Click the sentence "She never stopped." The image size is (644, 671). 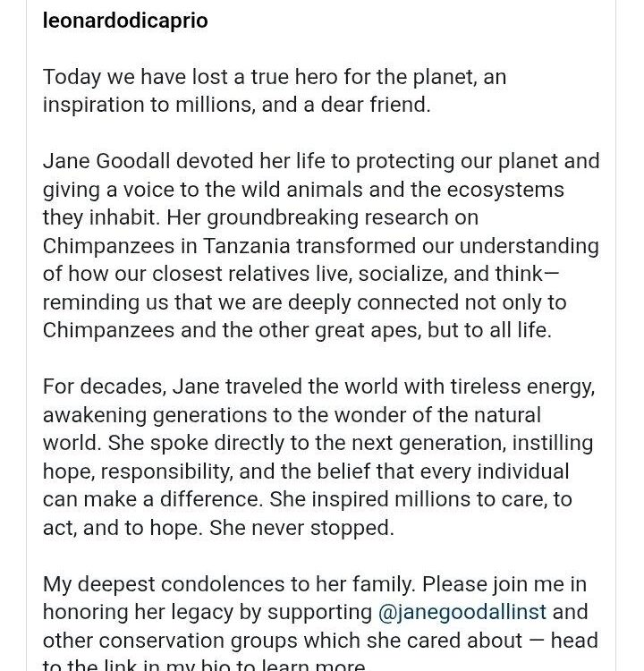(301, 527)
